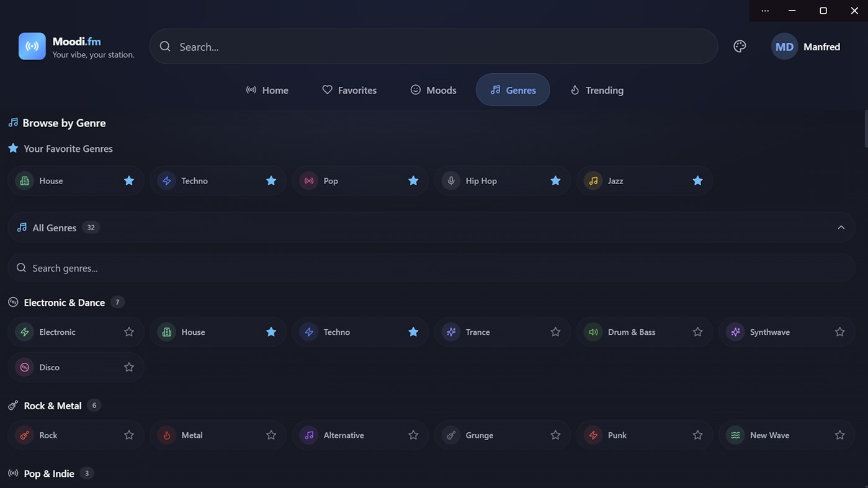The width and height of the screenshot is (868, 488).
Task: Select the Synthwave genre icon
Action: pyautogui.click(x=735, y=332)
